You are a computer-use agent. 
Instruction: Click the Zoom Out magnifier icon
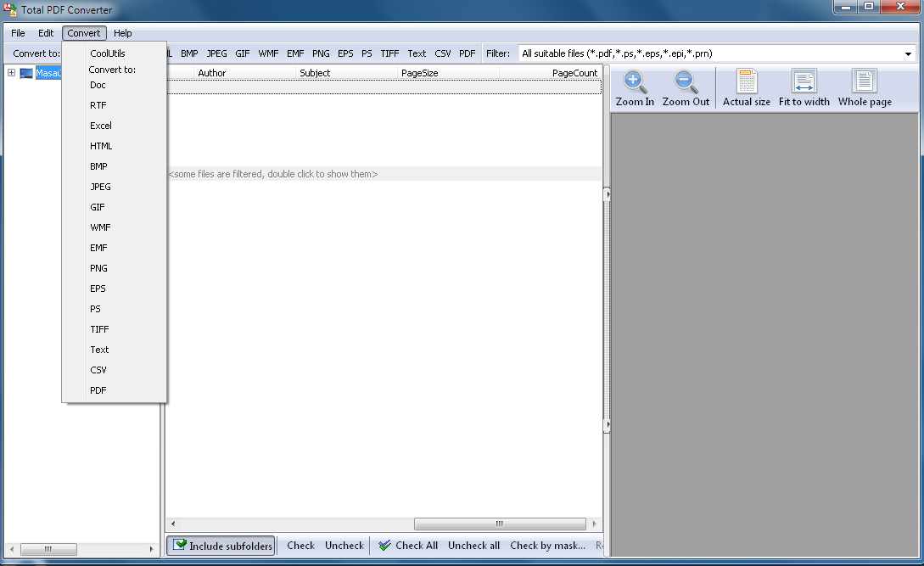[x=686, y=81]
